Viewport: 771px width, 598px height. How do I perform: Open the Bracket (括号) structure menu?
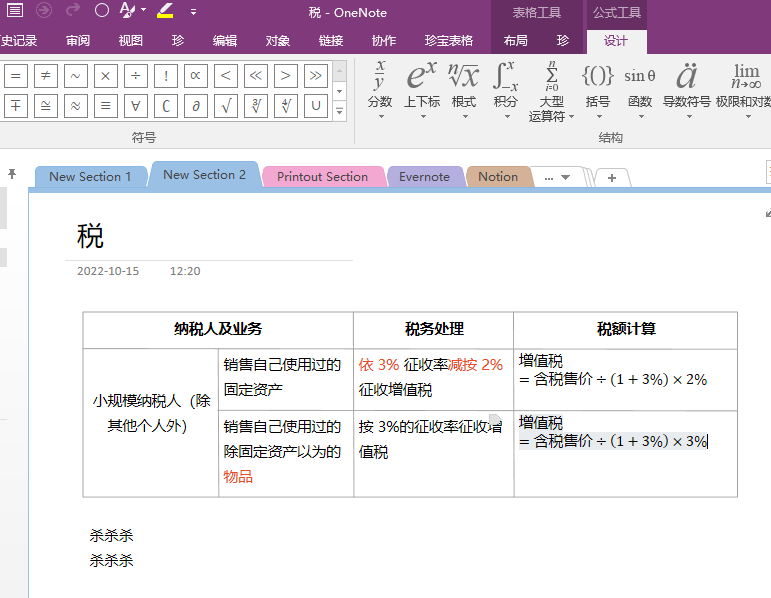pyautogui.click(x=598, y=90)
